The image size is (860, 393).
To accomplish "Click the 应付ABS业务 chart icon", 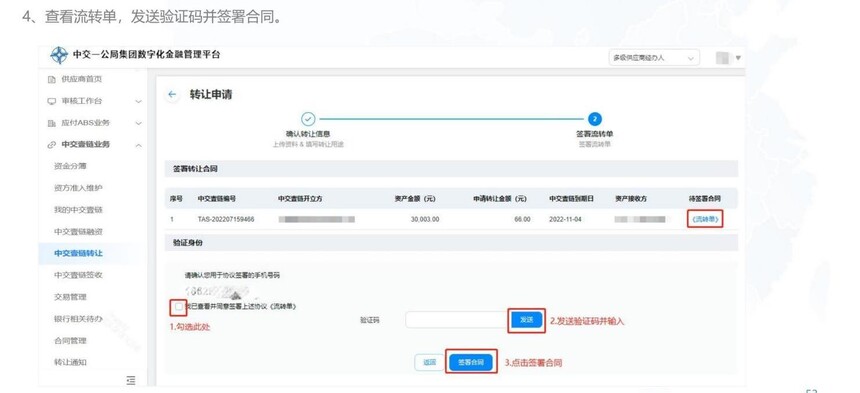I will point(52,123).
